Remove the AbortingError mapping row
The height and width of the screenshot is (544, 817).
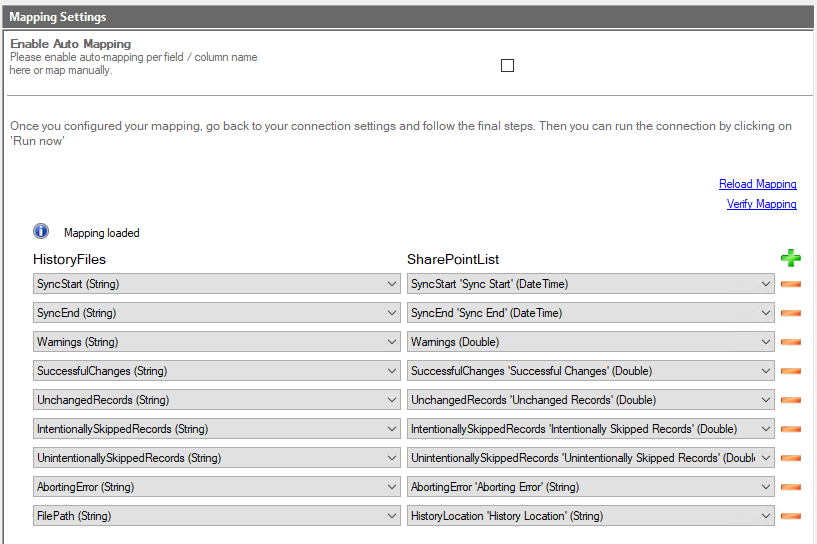(x=791, y=488)
